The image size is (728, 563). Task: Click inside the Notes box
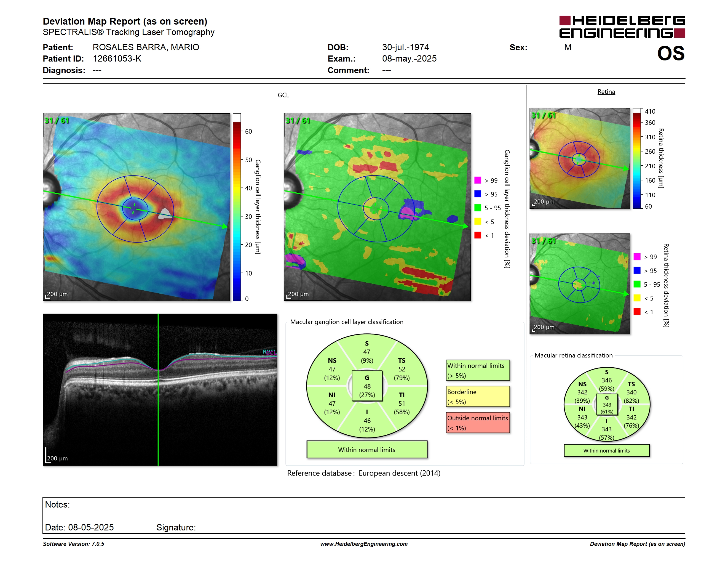click(x=364, y=515)
